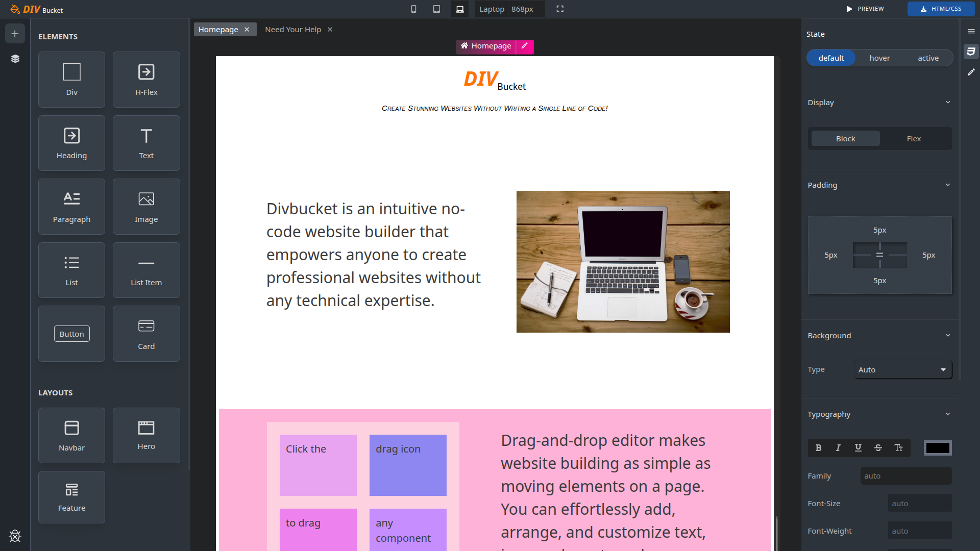
Task: Edit the Homepage element with pencil
Action: 525,46
